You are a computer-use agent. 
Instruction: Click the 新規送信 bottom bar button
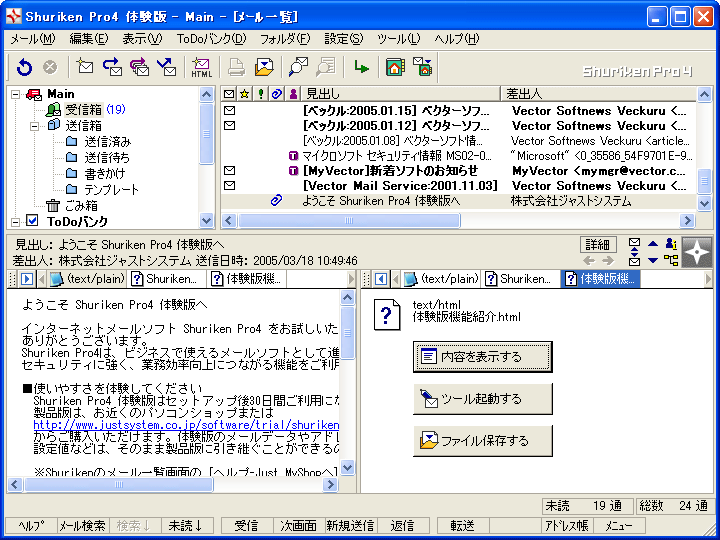click(351, 525)
